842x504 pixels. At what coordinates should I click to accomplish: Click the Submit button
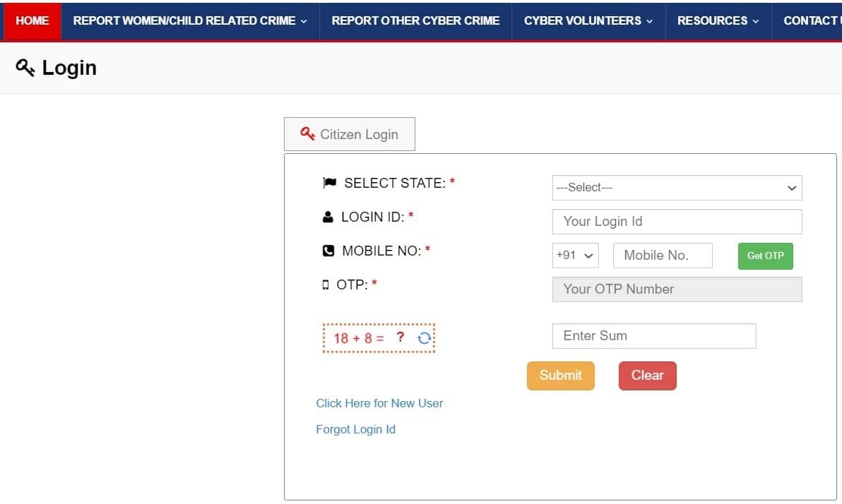click(x=561, y=376)
